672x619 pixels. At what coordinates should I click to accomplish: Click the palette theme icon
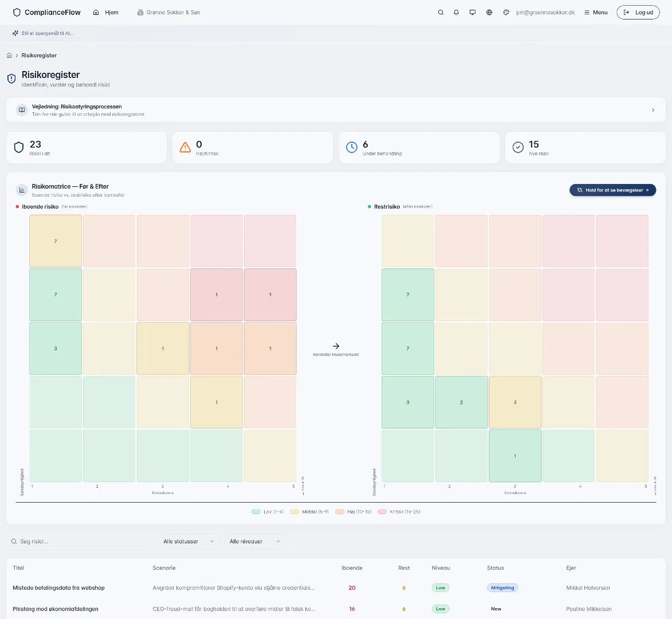tap(506, 13)
